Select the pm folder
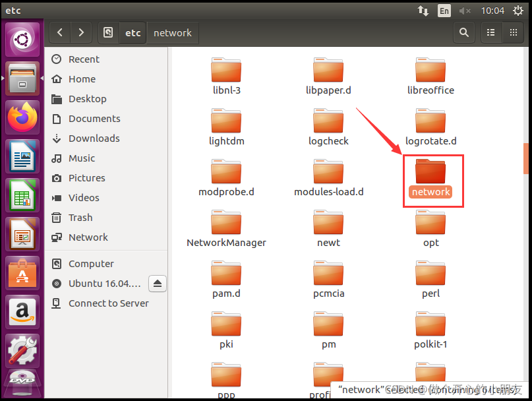 (x=328, y=330)
